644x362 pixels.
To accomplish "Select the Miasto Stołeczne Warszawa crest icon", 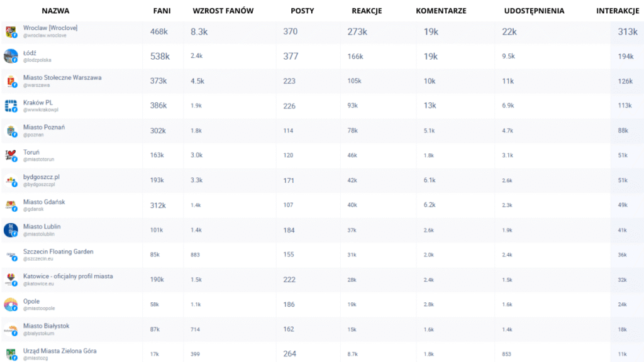I will [11, 81].
